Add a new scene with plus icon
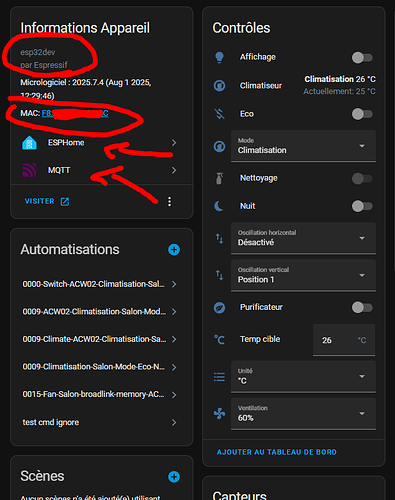This screenshot has width=395, height=500. pos(174,477)
